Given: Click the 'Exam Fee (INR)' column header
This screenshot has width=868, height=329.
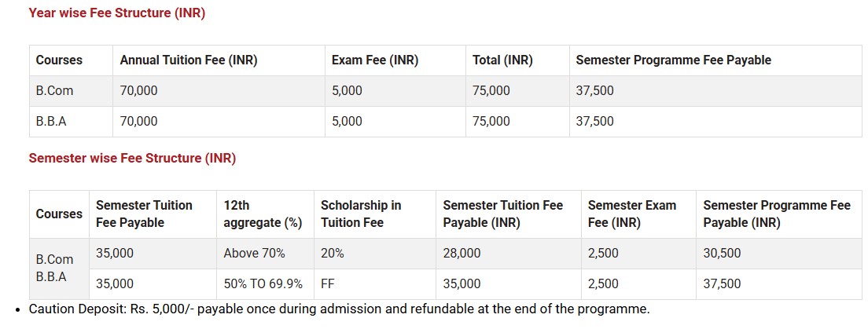Looking at the screenshot, I should (375, 60).
